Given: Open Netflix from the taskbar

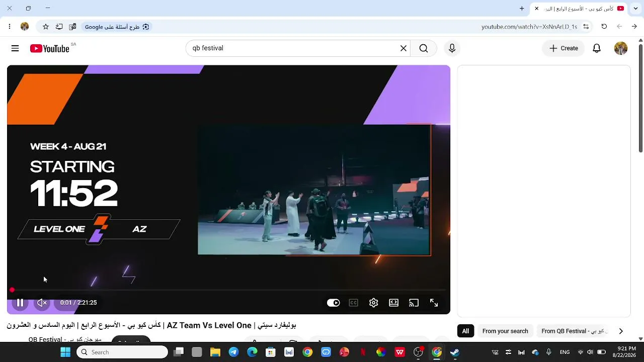Looking at the screenshot, I should tap(363, 352).
